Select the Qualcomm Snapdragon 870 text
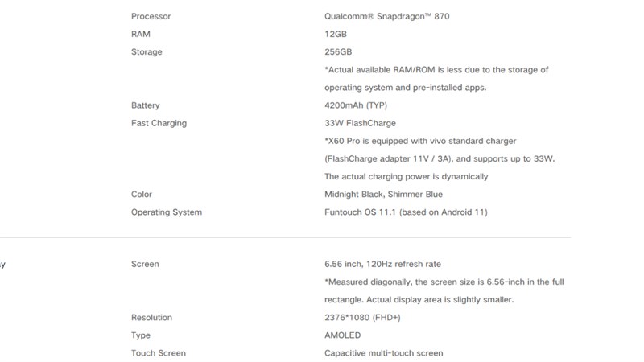The height and width of the screenshot is (362, 644). tap(387, 16)
